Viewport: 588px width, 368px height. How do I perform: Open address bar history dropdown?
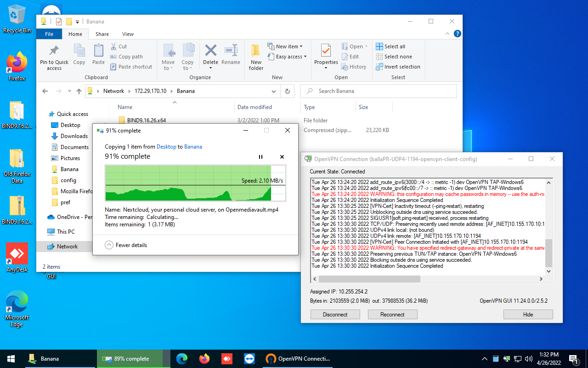pos(275,91)
